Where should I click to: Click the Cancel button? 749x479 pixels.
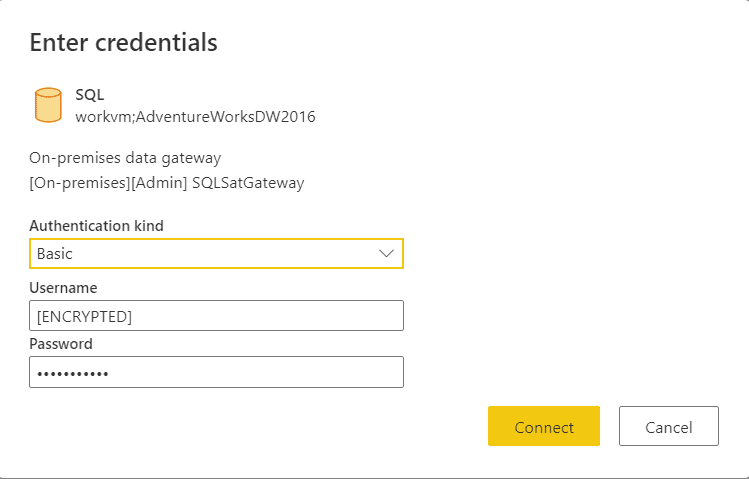click(x=669, y=426)
